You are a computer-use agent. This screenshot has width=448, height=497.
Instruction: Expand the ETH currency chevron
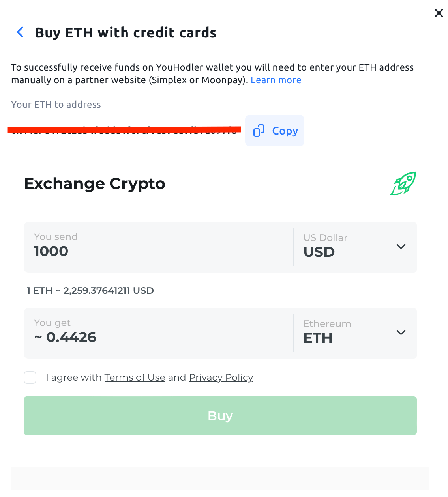[401, 333]
